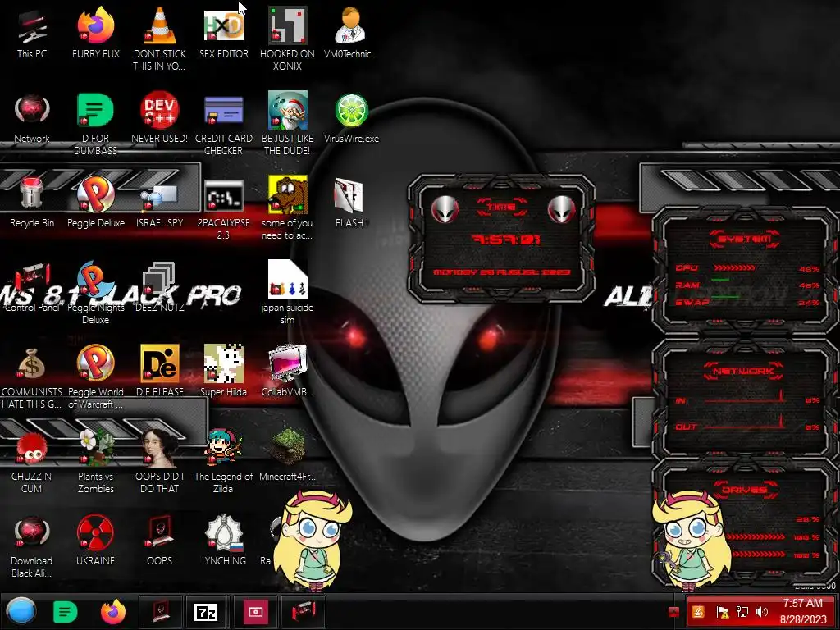Open the green document app in taskbar

click(x=66, y=612)
